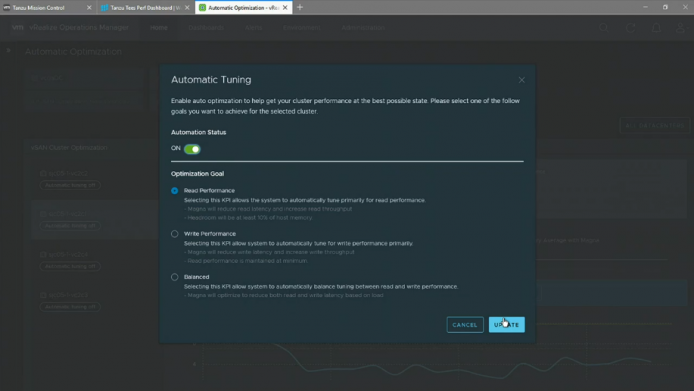694x391 pixels.
Task: Click the cluster icon beside sjc05-1-vc2c3
Action: [43, 295]
